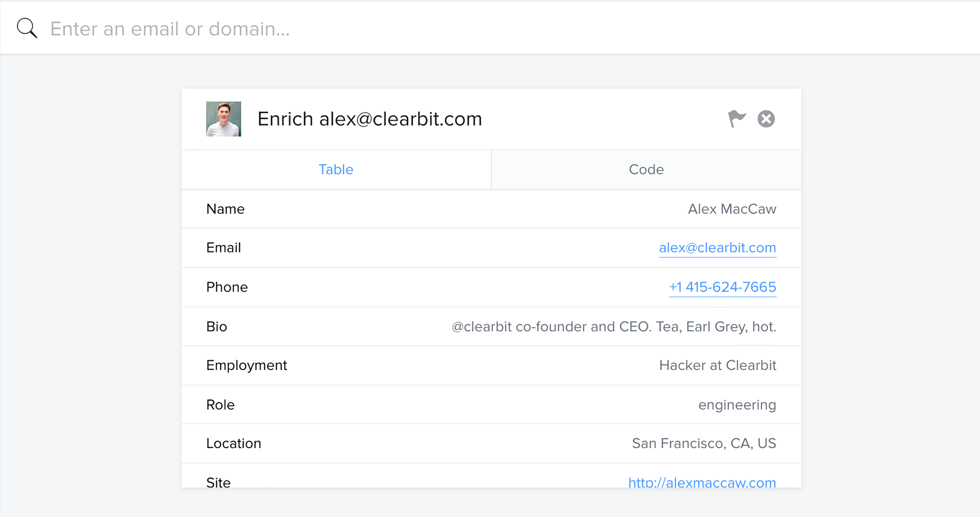The width and height of the screenshot is (980, 517).
Task: Click the +1 415-624-7665 phone link
Action: click(722, 287)
